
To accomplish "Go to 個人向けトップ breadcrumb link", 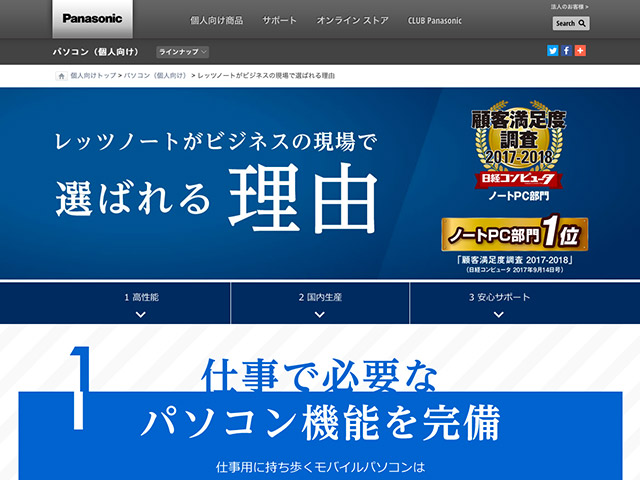I will 93,76.
